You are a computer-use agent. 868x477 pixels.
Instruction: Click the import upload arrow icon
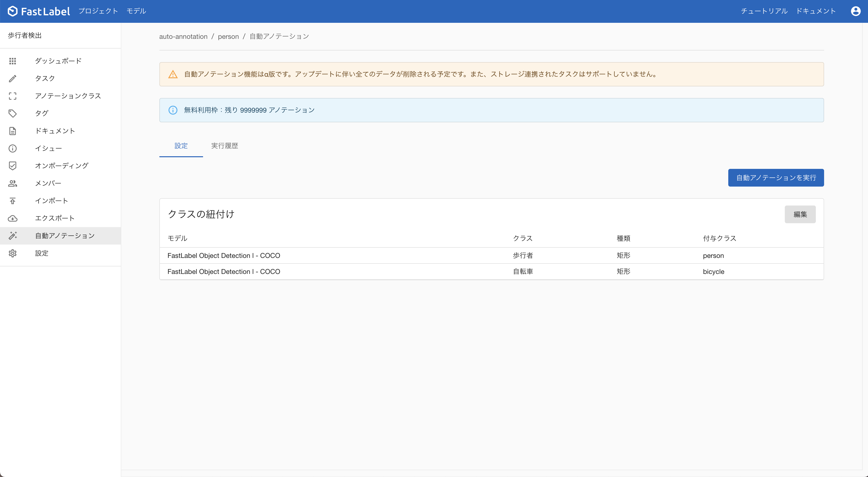click(12, 201)
